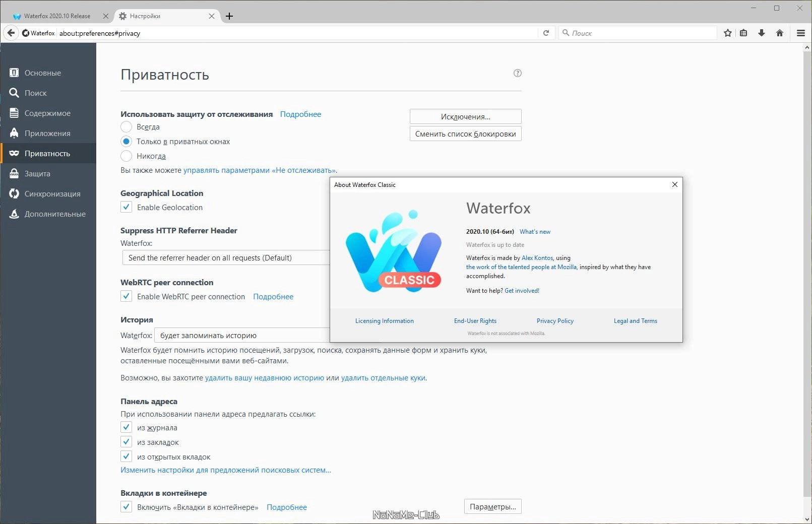The height and width of the screenshot is (524, 812).
Task: Open Подробнее link next to WebRTC
Action: pos(273,296)
